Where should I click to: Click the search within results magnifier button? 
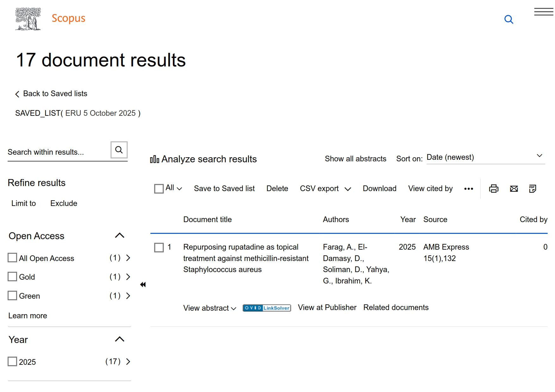pyautogui.click(x=119, y=150)
